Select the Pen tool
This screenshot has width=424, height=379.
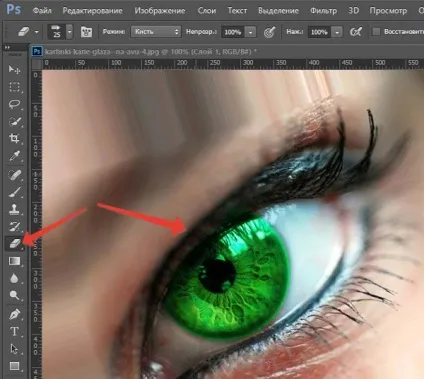[x=14, y=314]
